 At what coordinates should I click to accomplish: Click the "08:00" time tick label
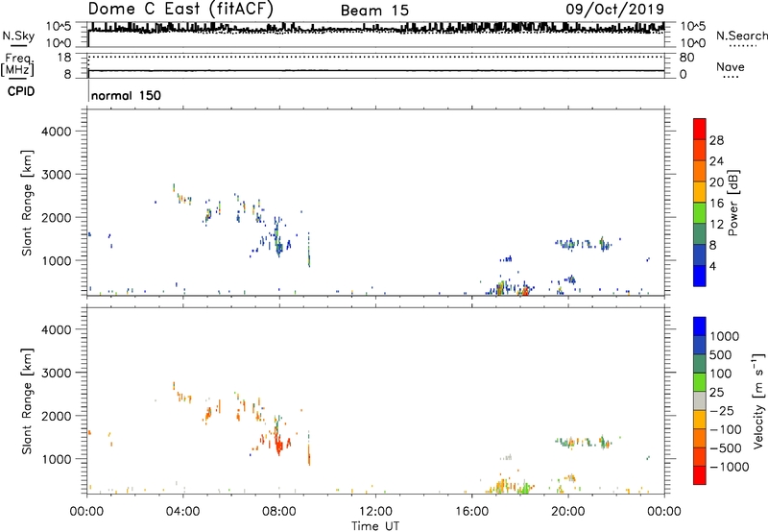click(x=278, y=512)
